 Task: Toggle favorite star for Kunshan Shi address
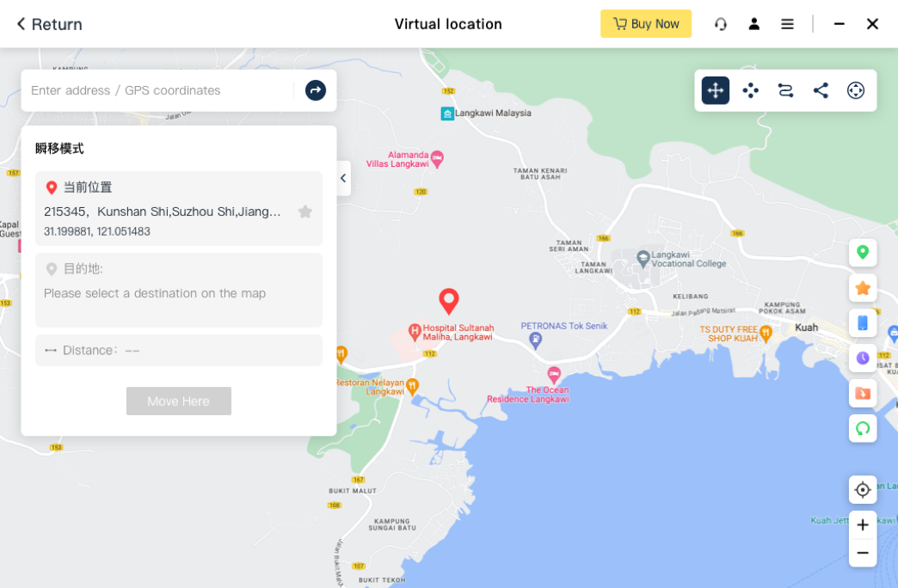coord(305,211)
